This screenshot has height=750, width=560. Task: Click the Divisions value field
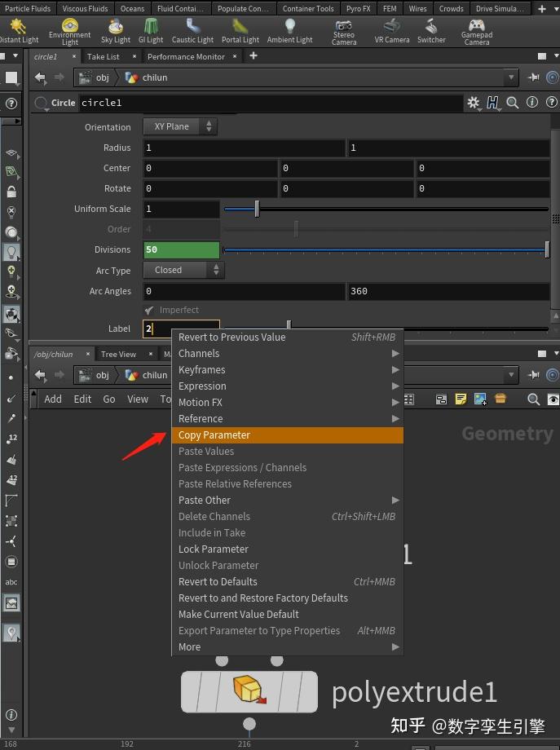(x=181, y=249)
